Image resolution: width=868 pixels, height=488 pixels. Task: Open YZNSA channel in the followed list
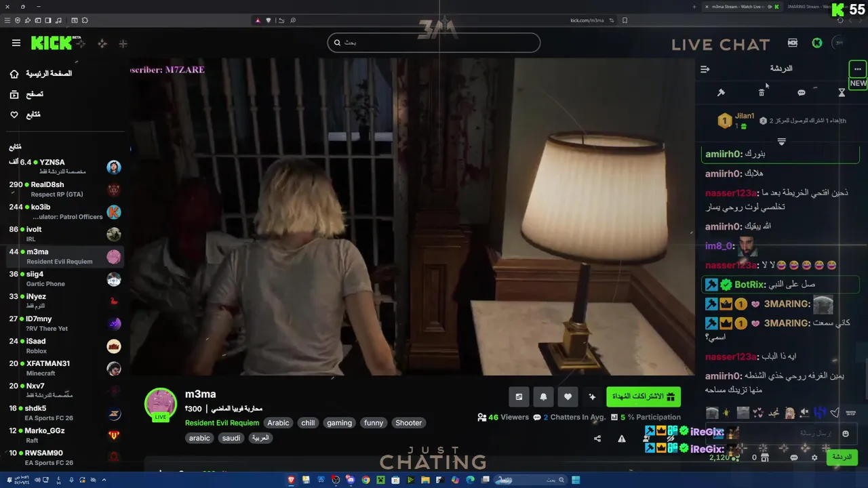coord(64,166)
